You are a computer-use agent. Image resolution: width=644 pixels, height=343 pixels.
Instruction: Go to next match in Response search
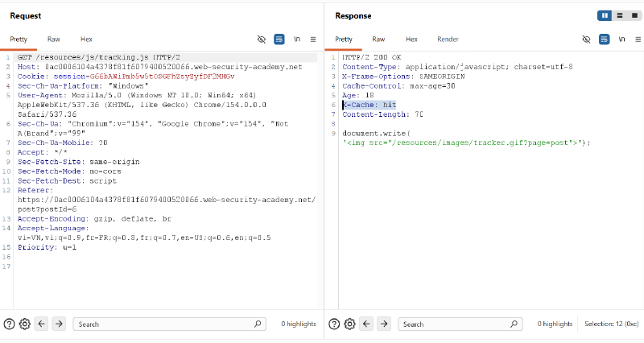[x=384, y=324]
